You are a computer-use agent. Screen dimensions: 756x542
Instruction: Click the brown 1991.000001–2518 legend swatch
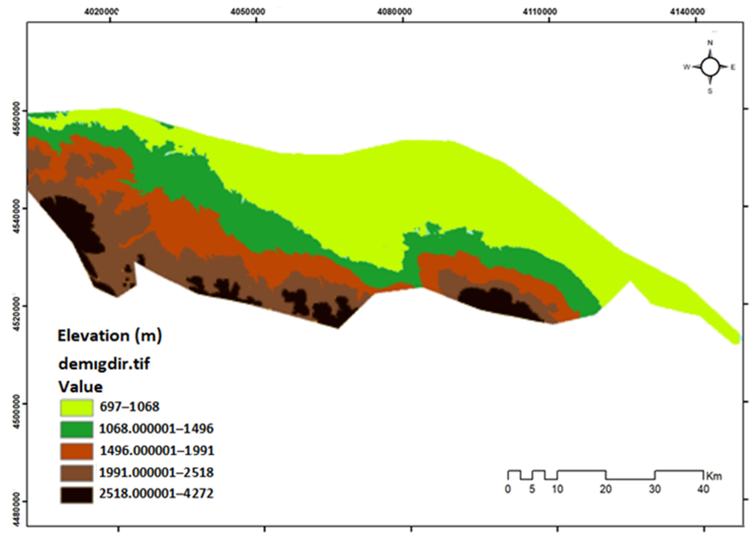pyautogui.click(x=77, y=473)
